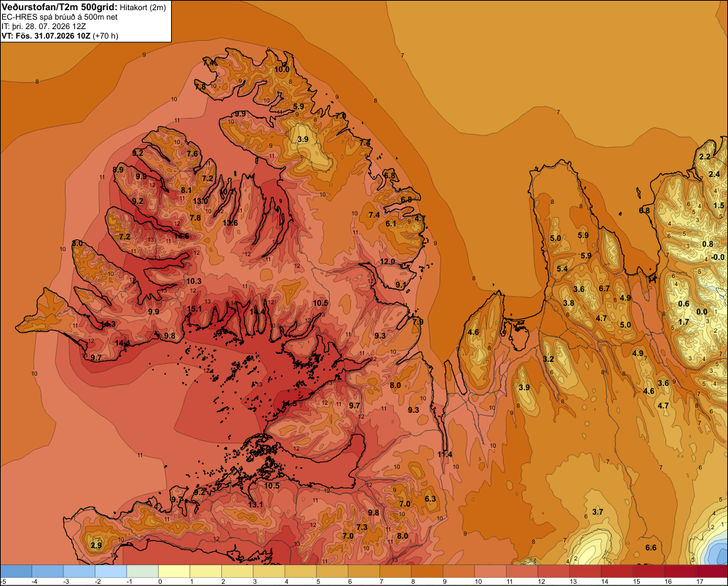Click the temperature value "1.7"
This screenshot has height=586, width=728.
pyautogui.click(x=684, y=322)
